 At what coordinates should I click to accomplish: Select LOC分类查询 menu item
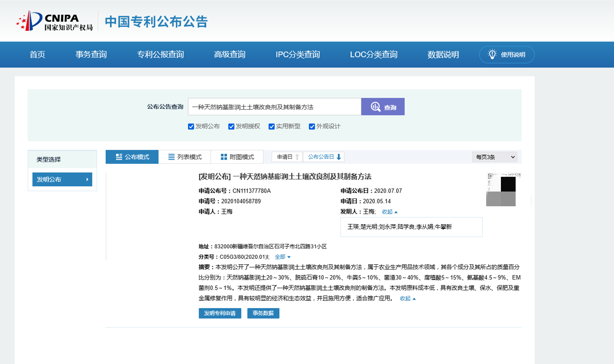point(374,55)
